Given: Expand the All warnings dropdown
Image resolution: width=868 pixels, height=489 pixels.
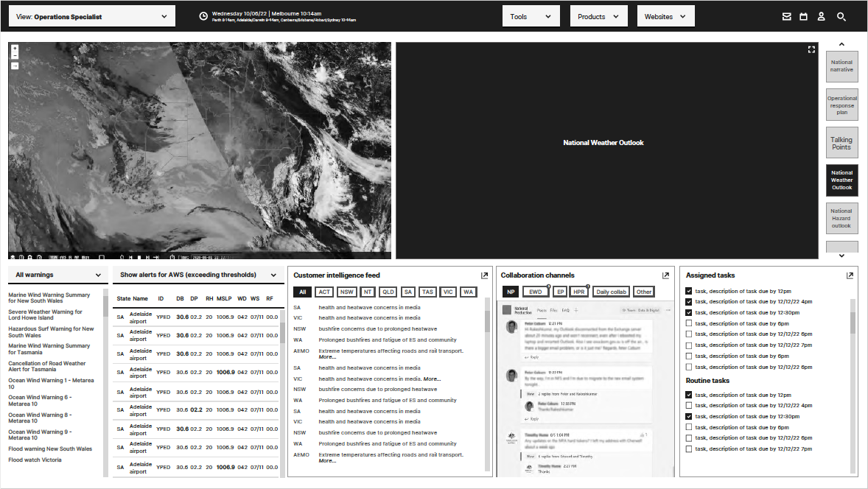Looking at the screenshot, I should 58,275.
